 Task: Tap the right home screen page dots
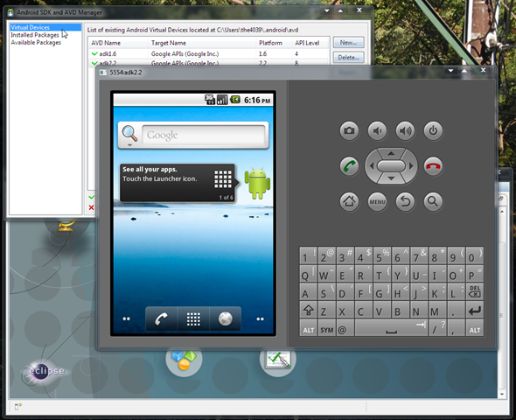[260, 318]
